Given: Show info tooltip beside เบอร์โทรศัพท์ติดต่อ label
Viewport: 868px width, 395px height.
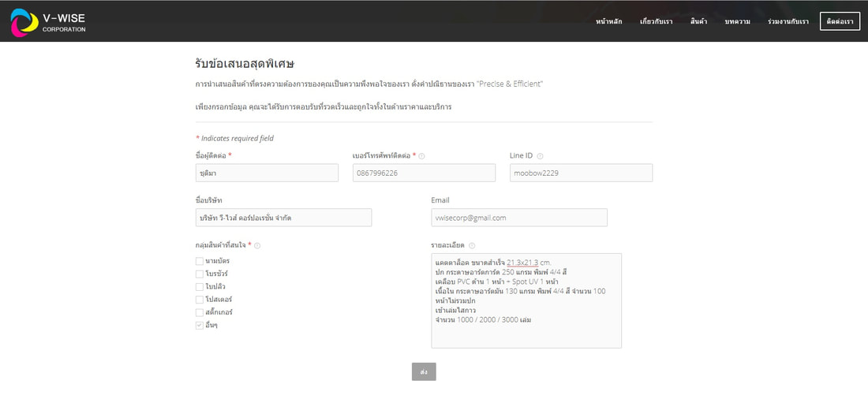Looking at the screenshot, I should click(x=422, y=157).
